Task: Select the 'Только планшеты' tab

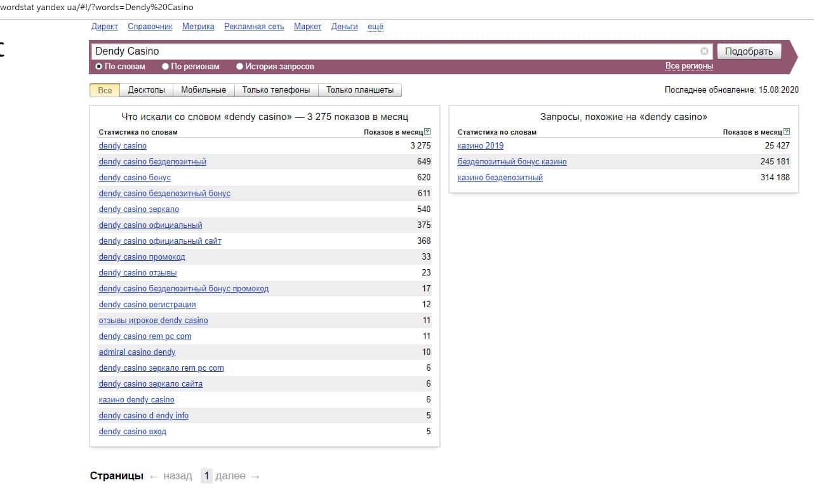Action: pos(360,90)
